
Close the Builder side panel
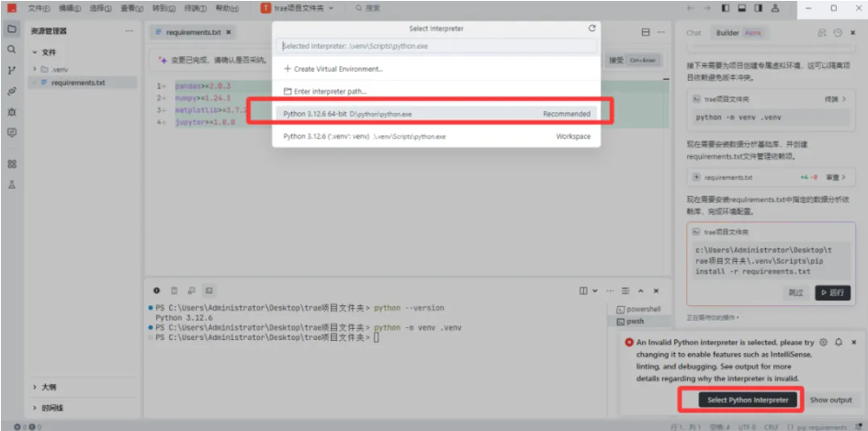853,33
